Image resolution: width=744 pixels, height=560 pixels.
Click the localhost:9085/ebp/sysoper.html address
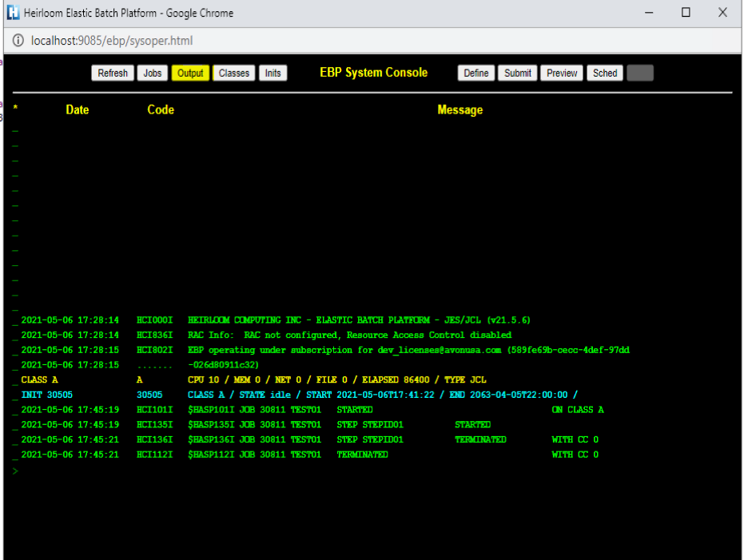112,41
